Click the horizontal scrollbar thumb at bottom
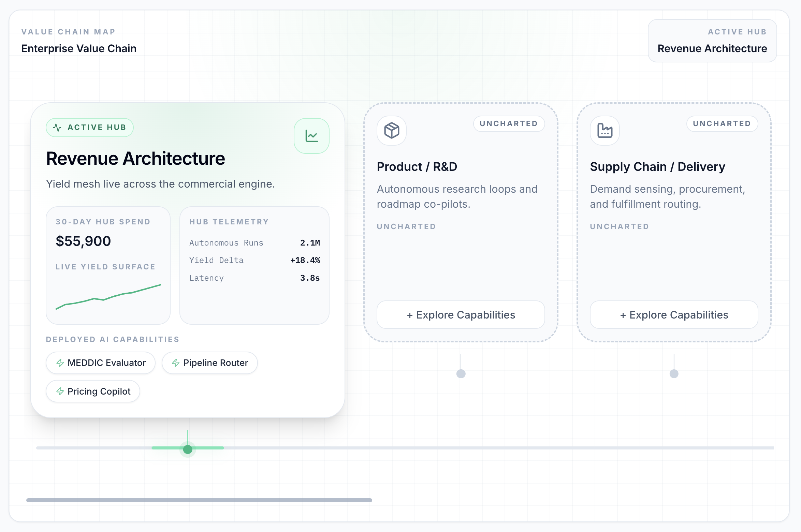This screenshot has width=801, height=532. pos(199,500)
